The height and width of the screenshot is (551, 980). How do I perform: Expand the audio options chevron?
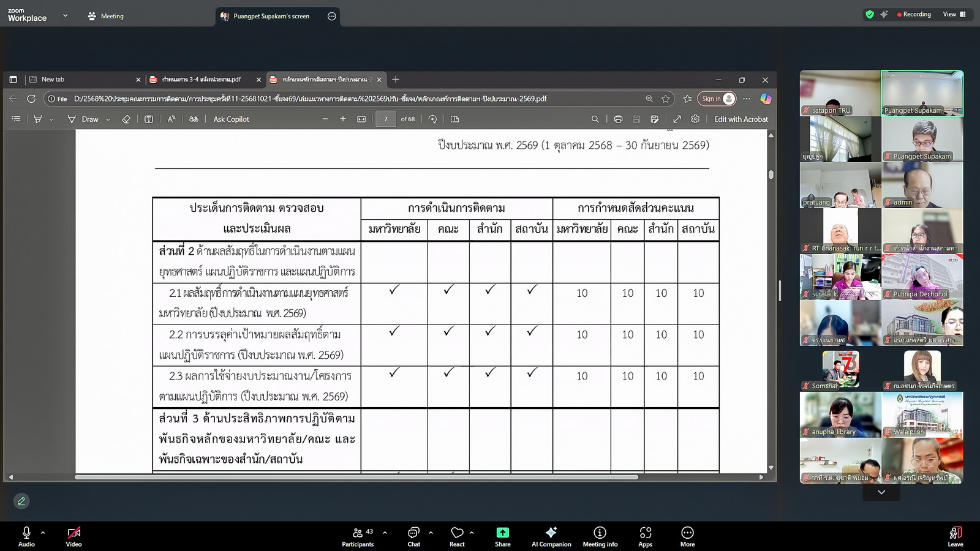(43, 533)
